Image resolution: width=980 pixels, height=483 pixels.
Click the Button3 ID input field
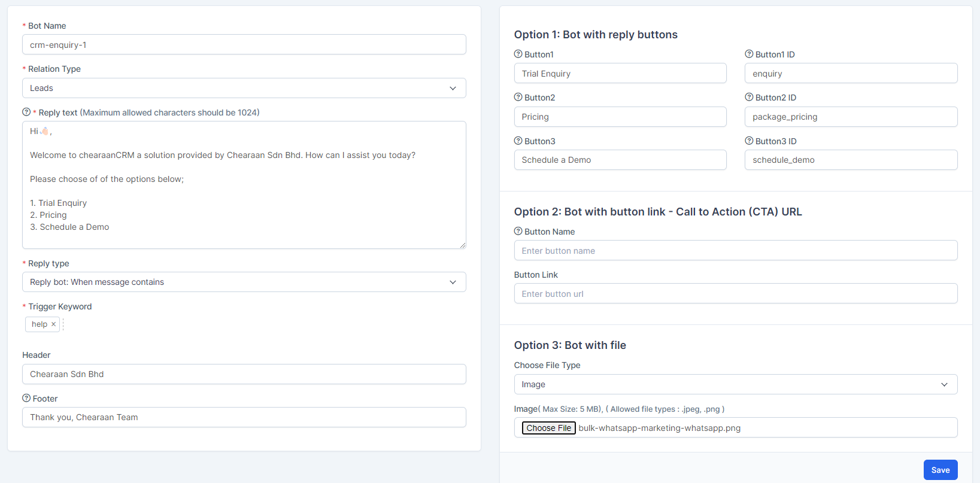[x=850, y=160]
